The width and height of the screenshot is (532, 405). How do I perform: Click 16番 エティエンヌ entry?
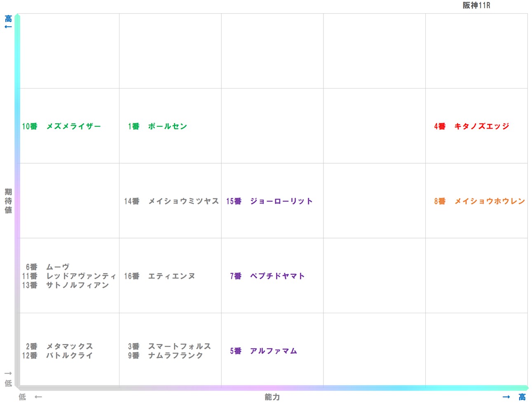coord(160,276)
